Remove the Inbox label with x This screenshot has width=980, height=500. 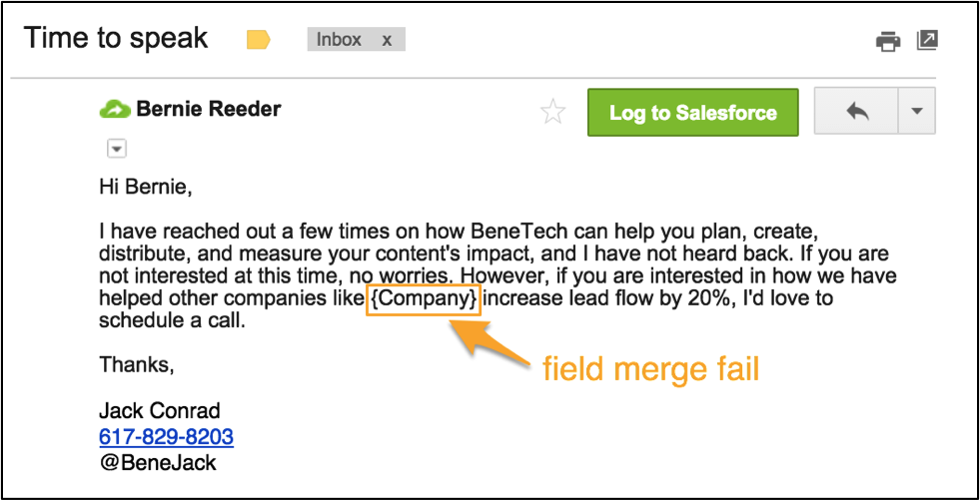click(387, 40)
